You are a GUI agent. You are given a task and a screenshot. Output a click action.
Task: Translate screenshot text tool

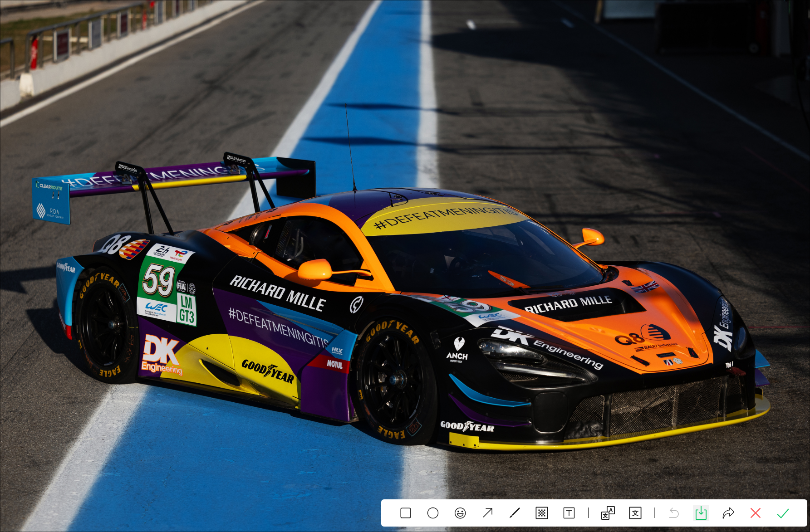click(x=608, y=513)
